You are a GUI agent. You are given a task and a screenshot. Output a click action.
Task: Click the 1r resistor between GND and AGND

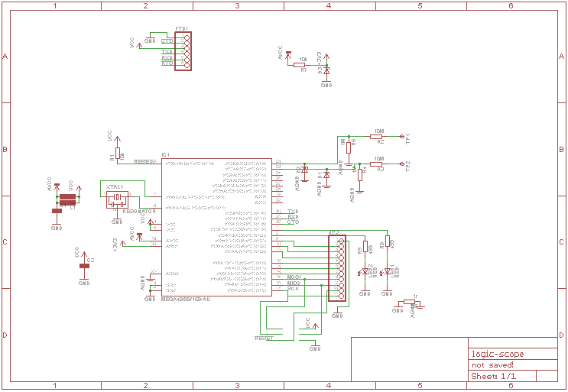coord(409,302)
